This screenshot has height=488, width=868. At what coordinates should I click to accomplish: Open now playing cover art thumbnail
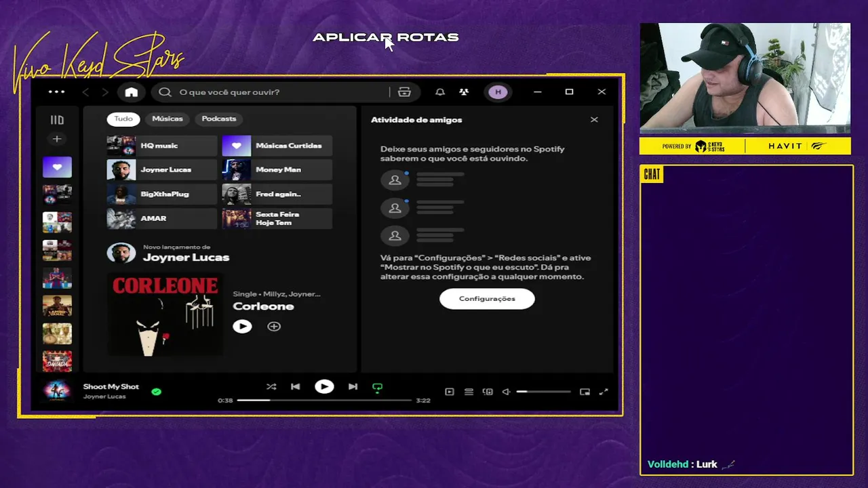57,391
